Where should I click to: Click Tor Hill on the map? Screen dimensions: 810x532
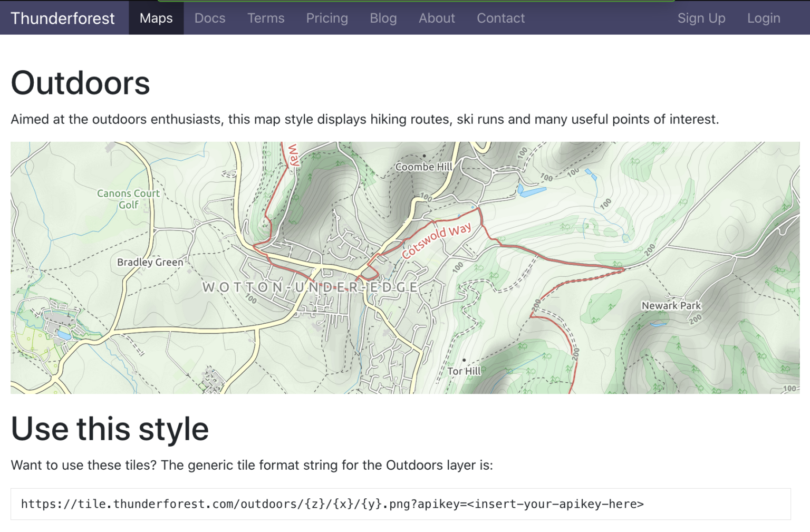[x=463, y=371]
